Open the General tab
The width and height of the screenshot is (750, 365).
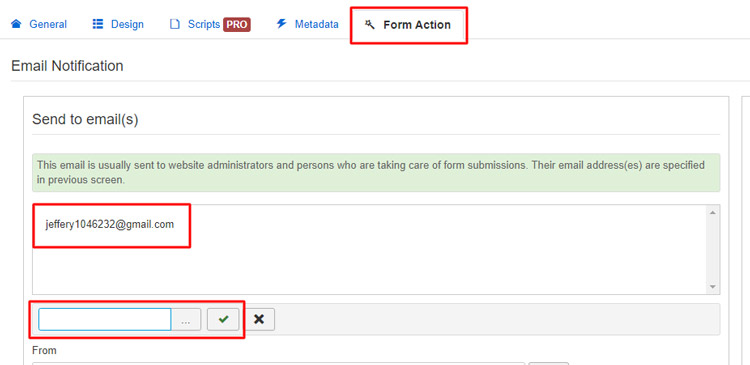pyautogui.click(x=39, y=24)
